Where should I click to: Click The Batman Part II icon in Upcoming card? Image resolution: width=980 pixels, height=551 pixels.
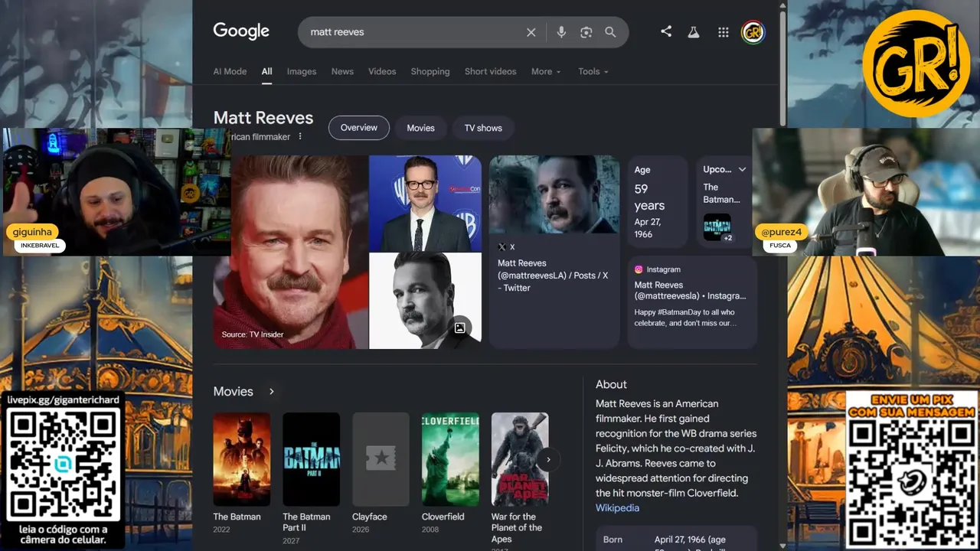[717, 227]
